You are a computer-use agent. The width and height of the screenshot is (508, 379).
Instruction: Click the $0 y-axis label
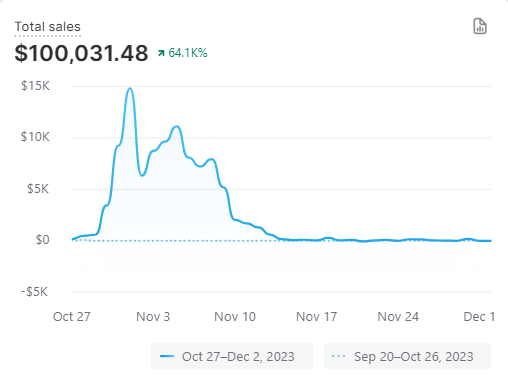[x=43, y=240]
